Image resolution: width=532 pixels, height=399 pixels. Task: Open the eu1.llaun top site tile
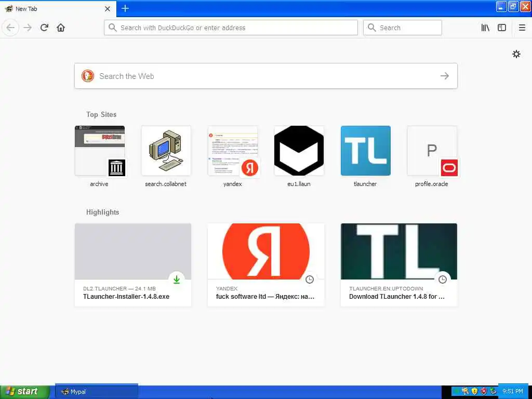pyautogui.click(x=299, y=151)
